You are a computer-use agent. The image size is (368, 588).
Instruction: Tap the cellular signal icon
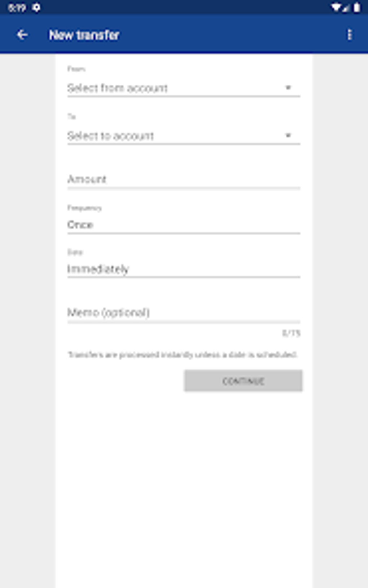pos(346,7)
